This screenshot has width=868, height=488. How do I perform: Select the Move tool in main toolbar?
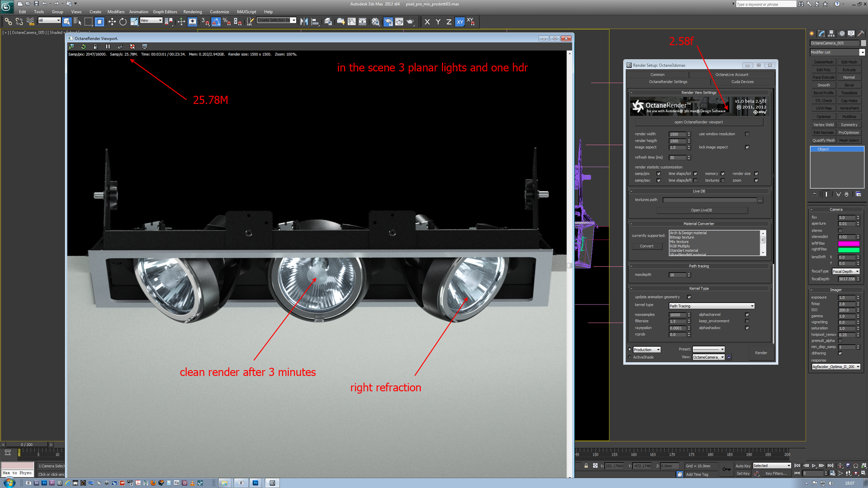[x=112, y=22]
